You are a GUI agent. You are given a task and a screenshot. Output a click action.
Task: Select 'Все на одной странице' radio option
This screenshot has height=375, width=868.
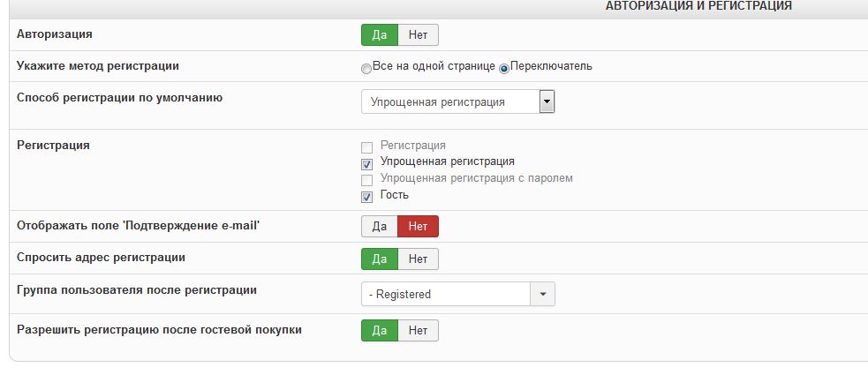(366, 69)
